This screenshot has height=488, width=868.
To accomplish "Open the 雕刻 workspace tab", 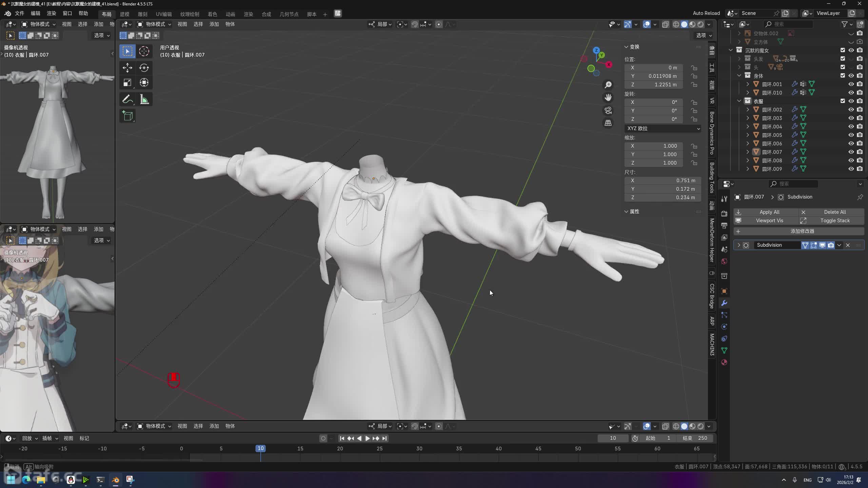I will coord(142,14).
